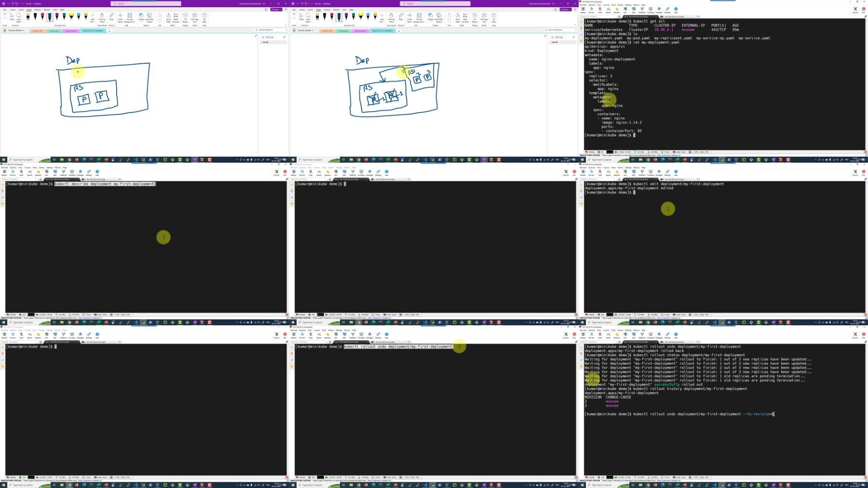Screen dimensions: 868x488
Task: Click Automatic Shapes in OneNote with RS1 sketch
Action: coord(439,18)
